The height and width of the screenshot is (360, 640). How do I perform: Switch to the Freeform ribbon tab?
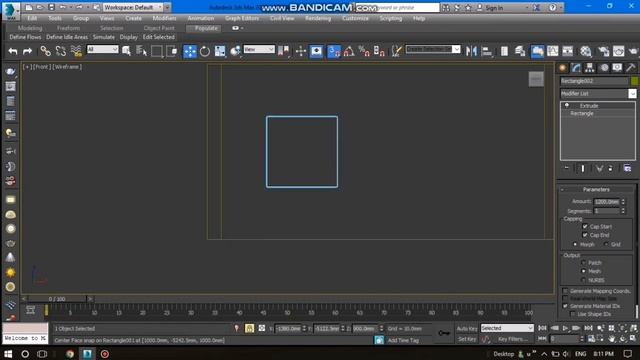(68, 28)
